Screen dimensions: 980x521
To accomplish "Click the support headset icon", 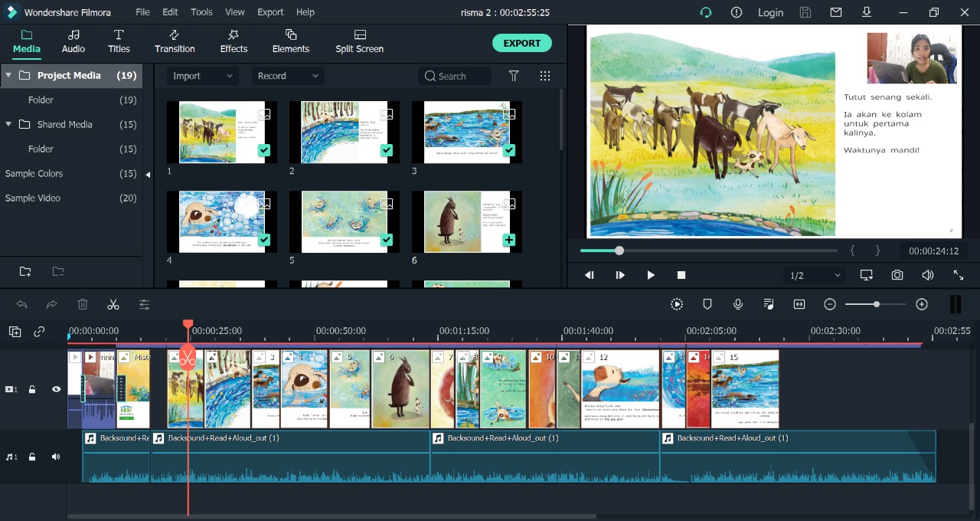I will click(706, 12).
